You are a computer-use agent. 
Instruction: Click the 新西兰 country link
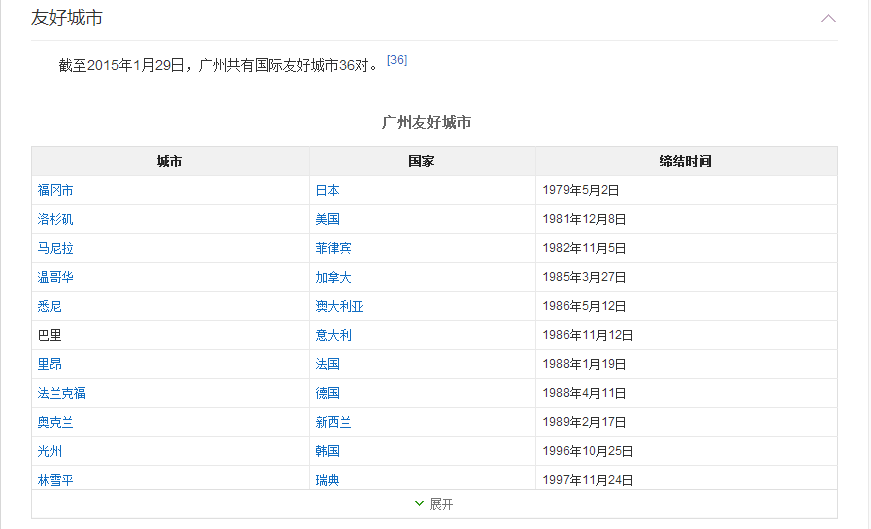(333, 422)
